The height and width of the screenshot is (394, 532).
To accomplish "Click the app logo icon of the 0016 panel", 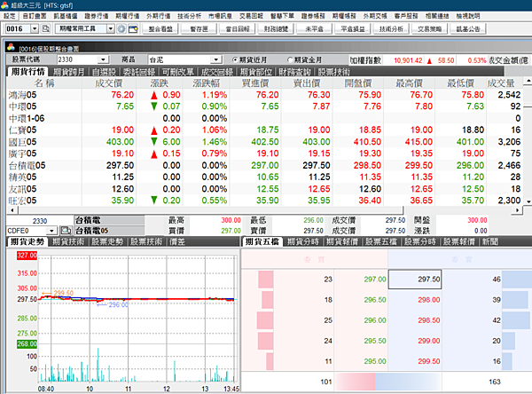I will tap(11, 47).
